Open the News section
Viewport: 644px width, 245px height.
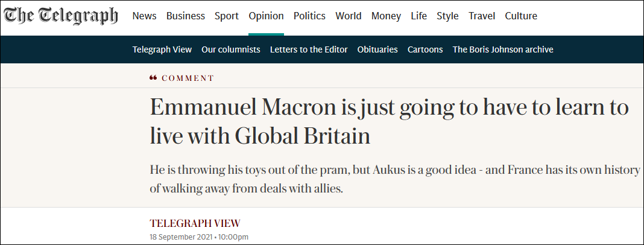pos(144,16)
